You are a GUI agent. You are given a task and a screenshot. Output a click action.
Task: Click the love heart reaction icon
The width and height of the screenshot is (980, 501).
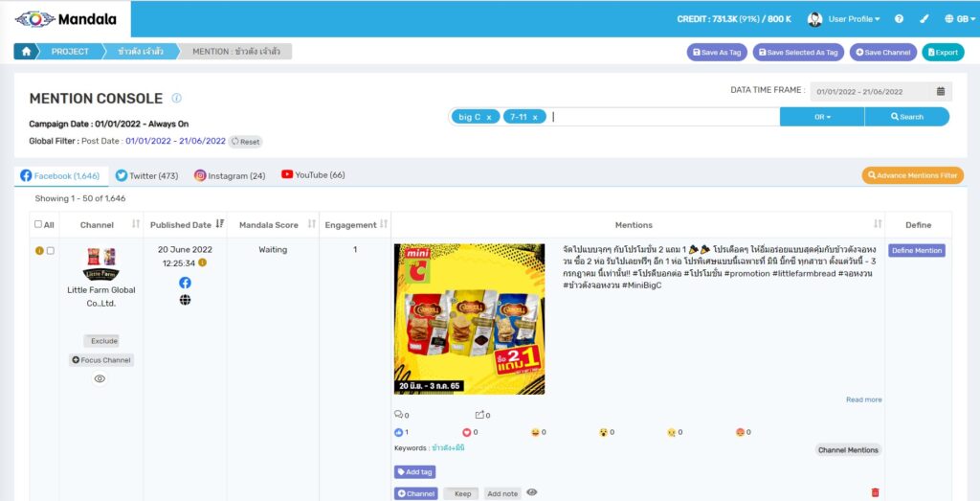click(x=466, y=432)
